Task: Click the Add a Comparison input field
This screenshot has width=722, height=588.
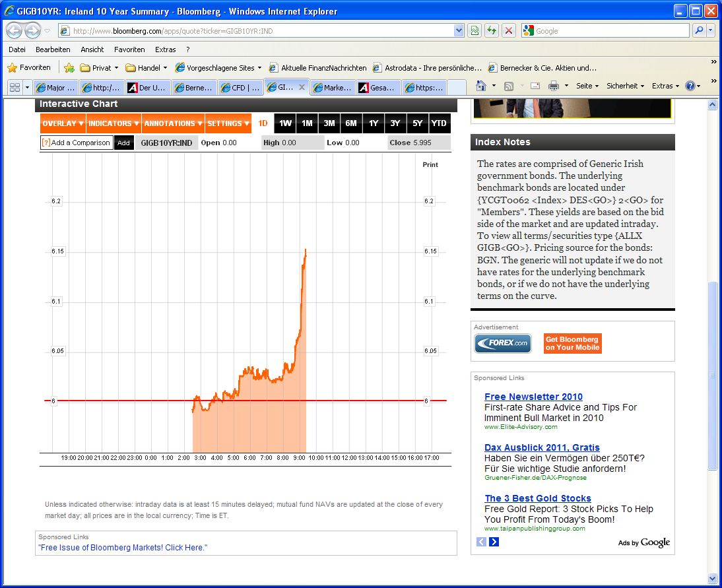Action: [x=77, y=143]
